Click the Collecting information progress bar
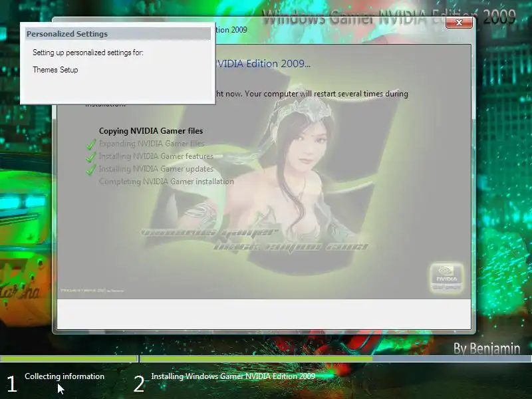This screenshot has height=399, width=532. [x=69, y=358]
